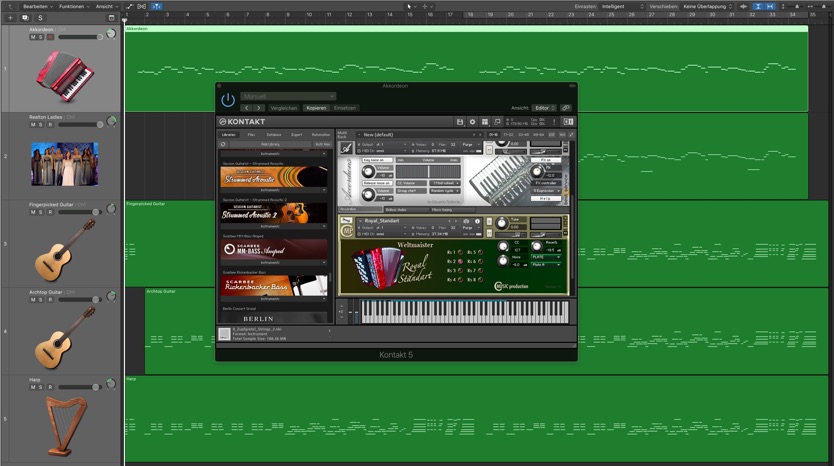Image resolution: width=834 pixels, height=466 pixels.
Task: Click the Royal_Standart snapshot camera icon
Action: [466, 221]
